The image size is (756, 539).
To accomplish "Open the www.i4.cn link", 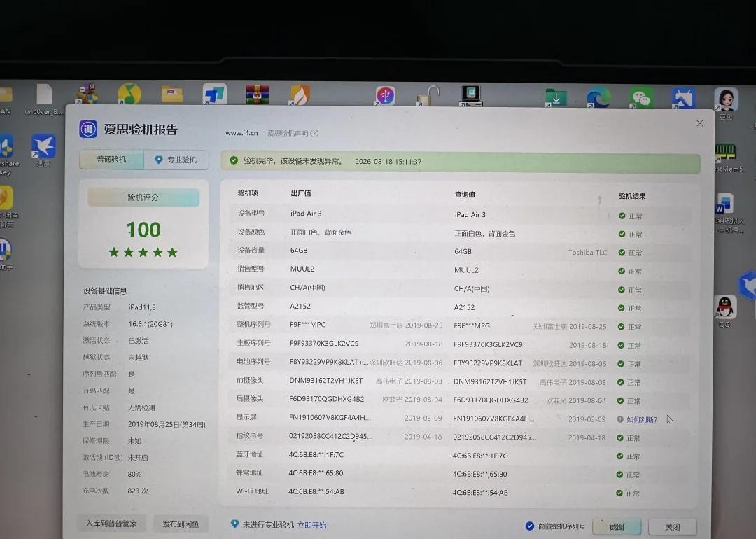I will point(241,133).
